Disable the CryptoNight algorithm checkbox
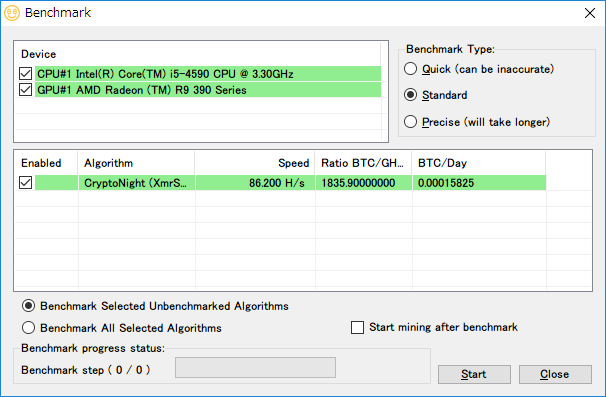The height and width of the screenshot is (397, 606). pyautogui.click(x=26, y=182)
